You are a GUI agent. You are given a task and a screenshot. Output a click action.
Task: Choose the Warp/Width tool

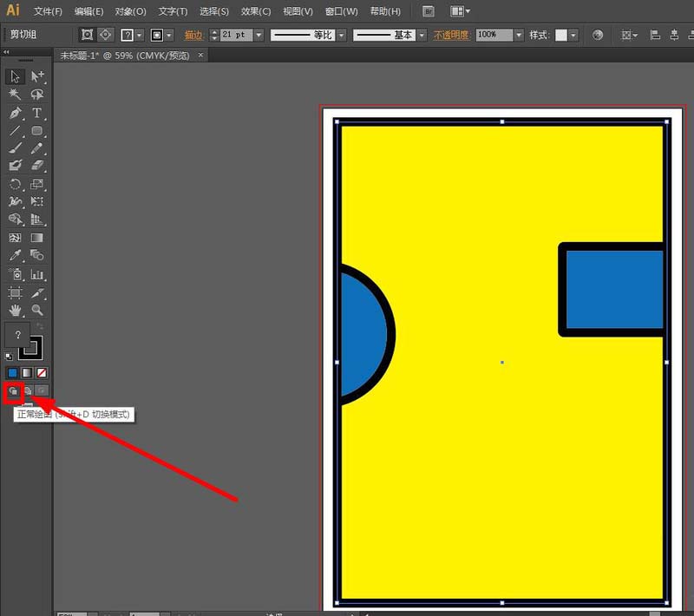[15, 202]
